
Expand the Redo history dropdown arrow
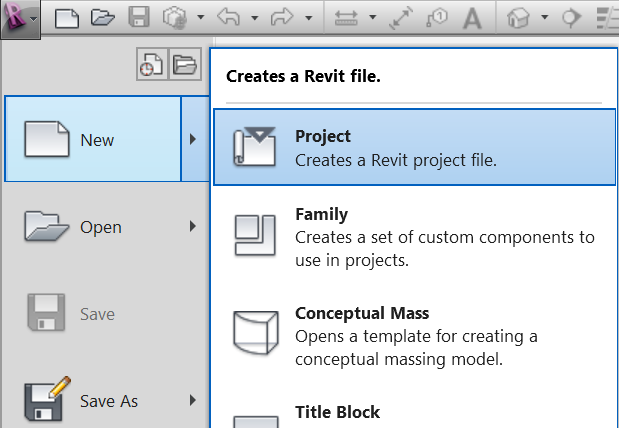pos(308,18)
